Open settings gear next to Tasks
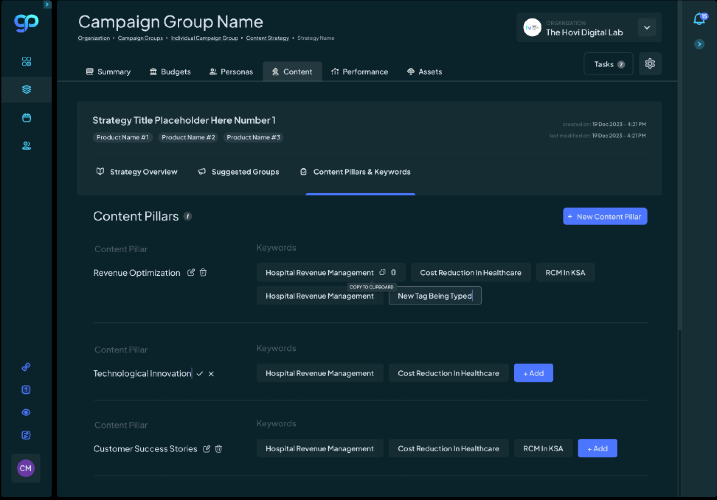 click(650, 64)
